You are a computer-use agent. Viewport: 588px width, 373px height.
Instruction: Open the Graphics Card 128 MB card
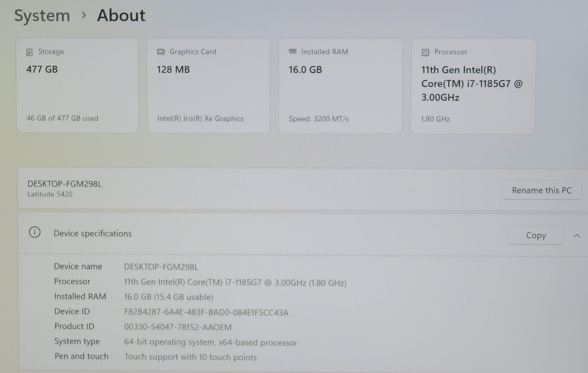tap(208, 85)
